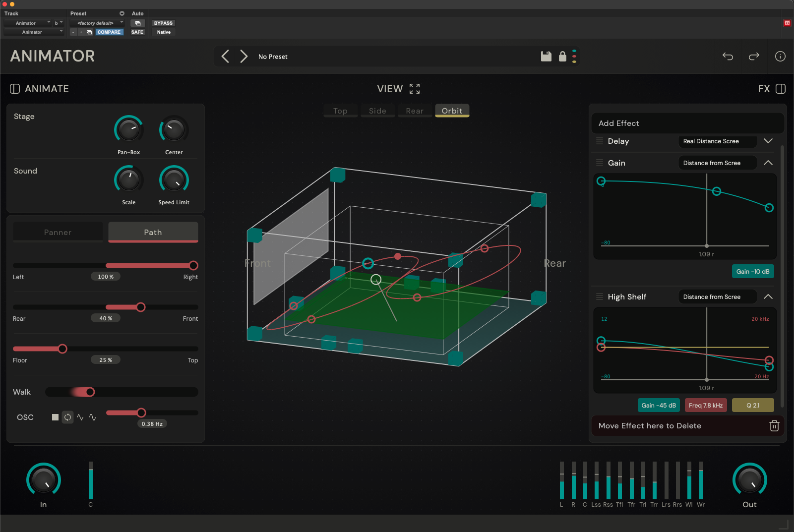Redo the last change
Screen dimensions: 794x532
754,57
